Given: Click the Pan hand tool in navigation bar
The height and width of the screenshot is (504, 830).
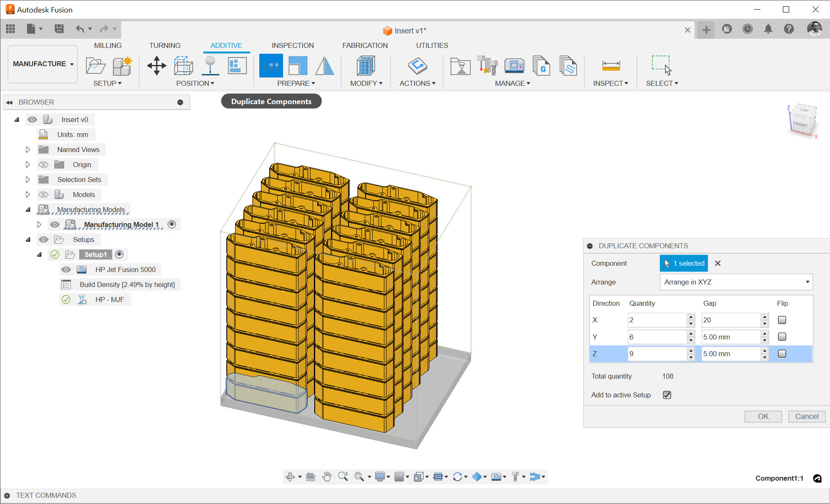Looking at the screenshot, I should pyautogui.click(x=327, y=477).
